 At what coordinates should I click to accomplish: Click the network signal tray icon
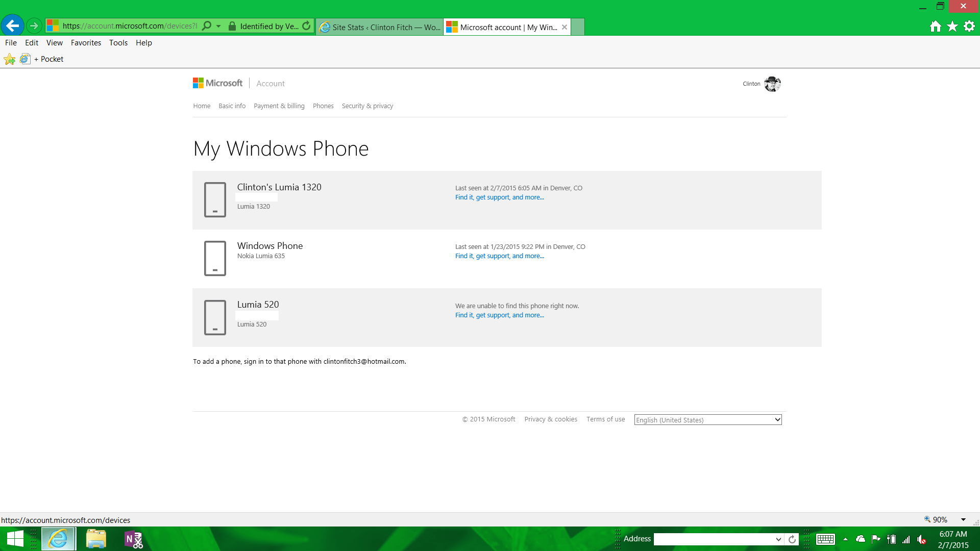[906, 539]
